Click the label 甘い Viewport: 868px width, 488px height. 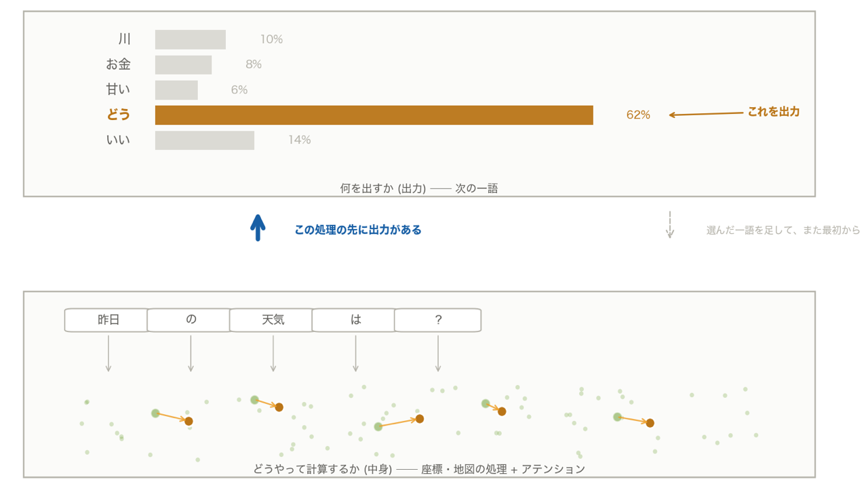pos(118,89)
